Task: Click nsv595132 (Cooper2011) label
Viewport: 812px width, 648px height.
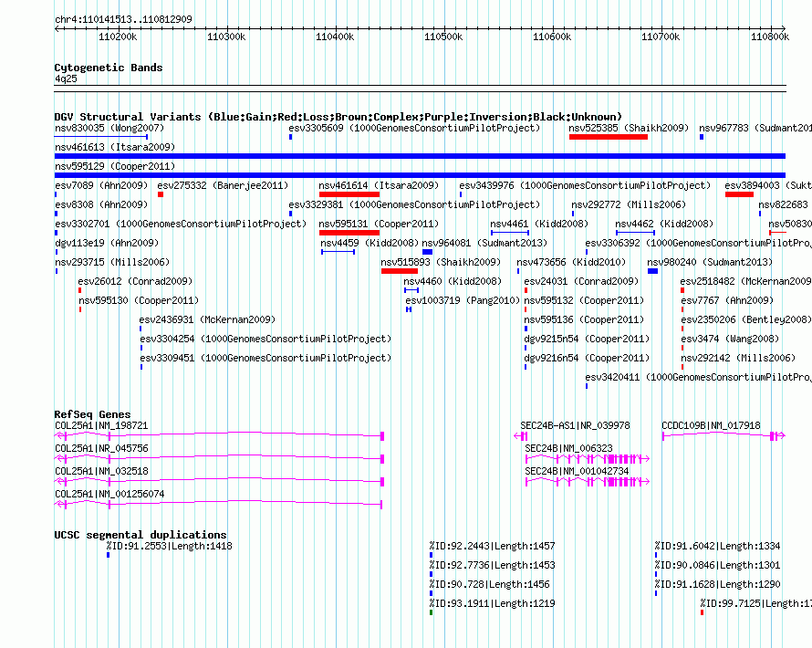Action: point(584,300)
